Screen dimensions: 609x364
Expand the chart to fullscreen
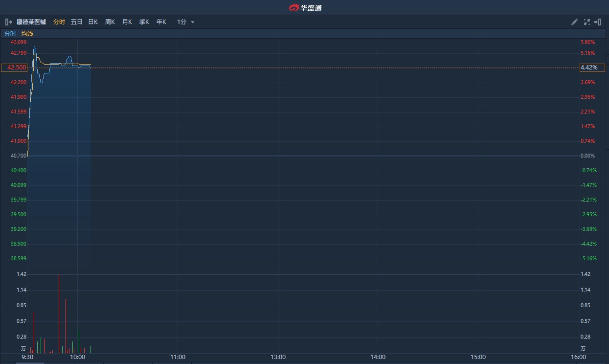click(x=587, y=22)
